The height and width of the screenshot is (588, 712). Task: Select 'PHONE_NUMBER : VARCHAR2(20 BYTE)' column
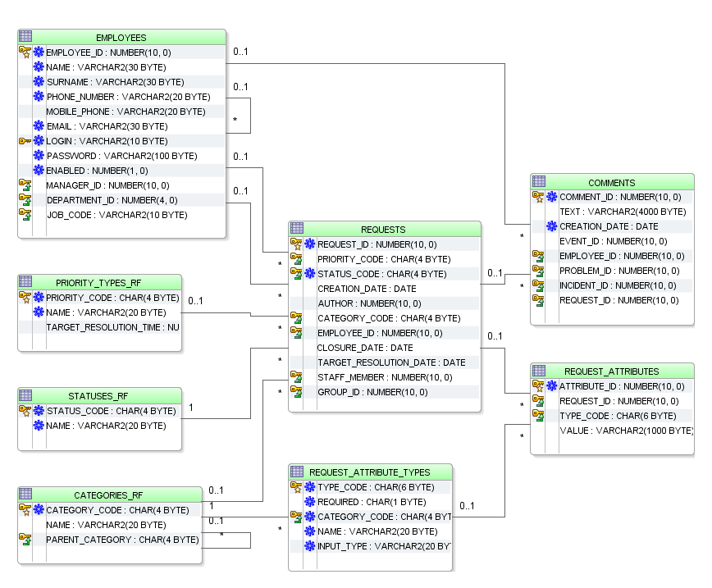point(129,97)
